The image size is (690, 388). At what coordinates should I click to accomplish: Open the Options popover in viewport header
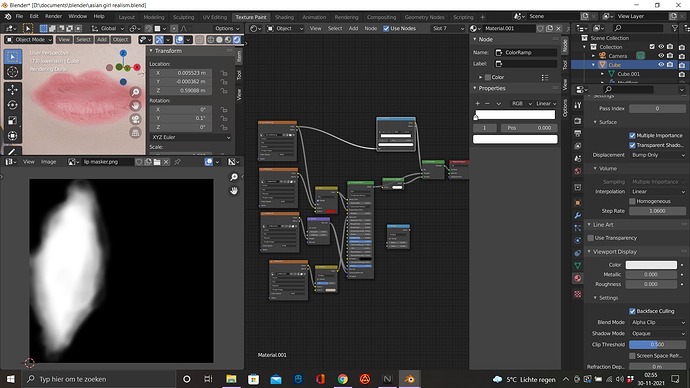point(227,28)
